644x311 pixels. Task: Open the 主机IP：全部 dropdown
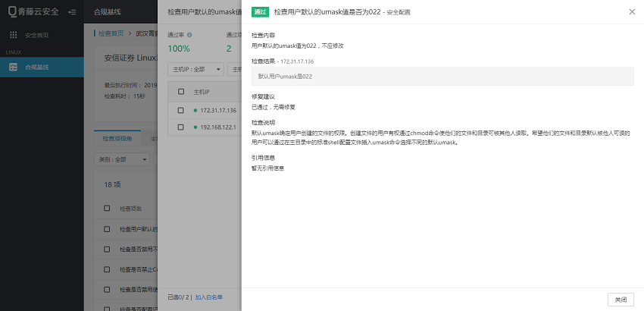pyautogui.click(x=196, y=70)
